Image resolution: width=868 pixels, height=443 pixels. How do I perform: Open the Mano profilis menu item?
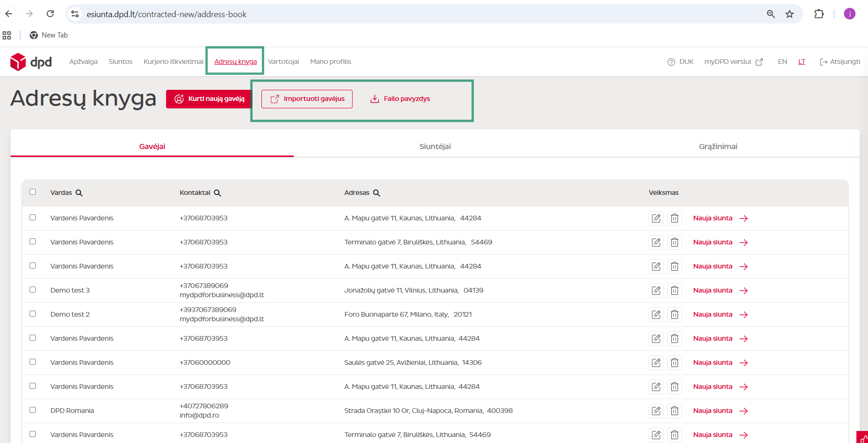(x=331, y=62)
